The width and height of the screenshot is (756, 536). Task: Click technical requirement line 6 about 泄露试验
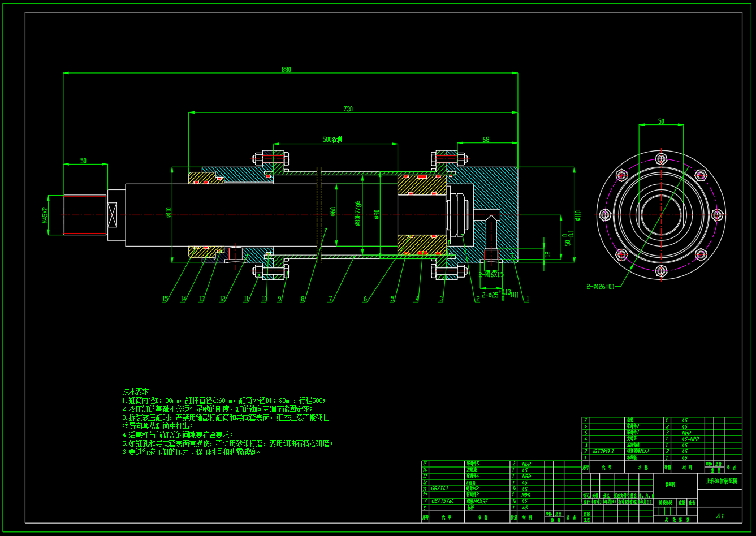click(192, 452)
